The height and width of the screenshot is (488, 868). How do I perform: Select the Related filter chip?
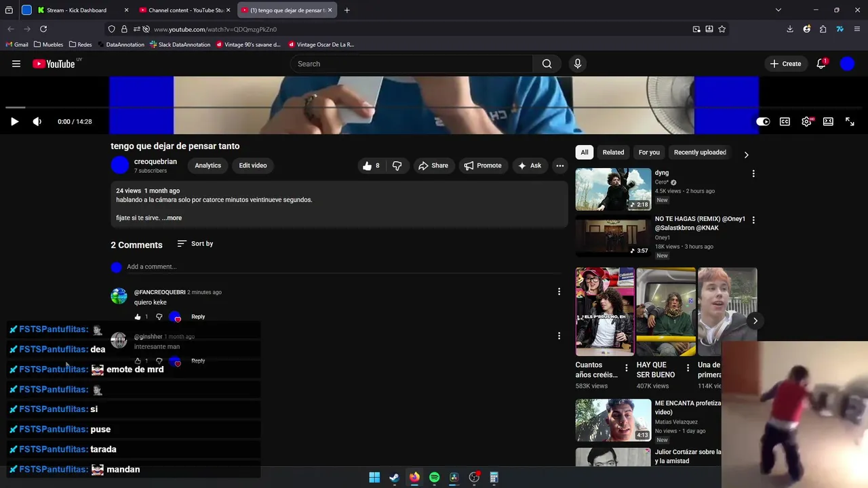pyautogui.click(x=613, y=152)
